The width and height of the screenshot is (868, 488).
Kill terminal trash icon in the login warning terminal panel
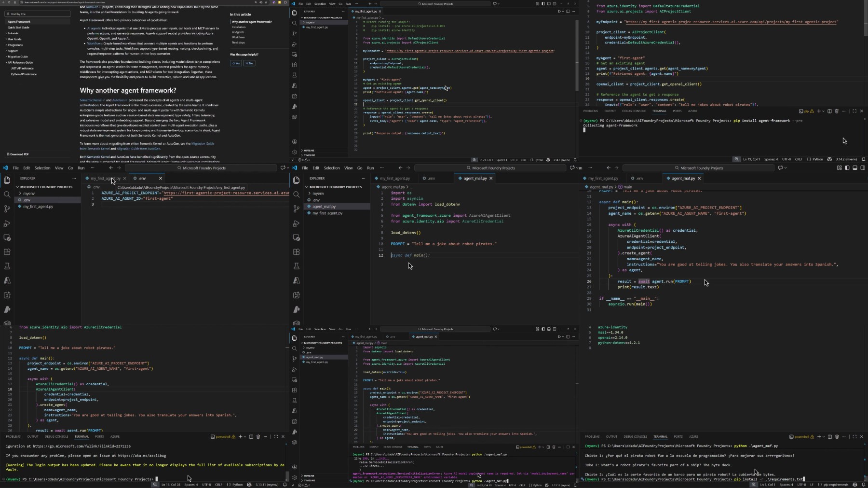point(258,437)
